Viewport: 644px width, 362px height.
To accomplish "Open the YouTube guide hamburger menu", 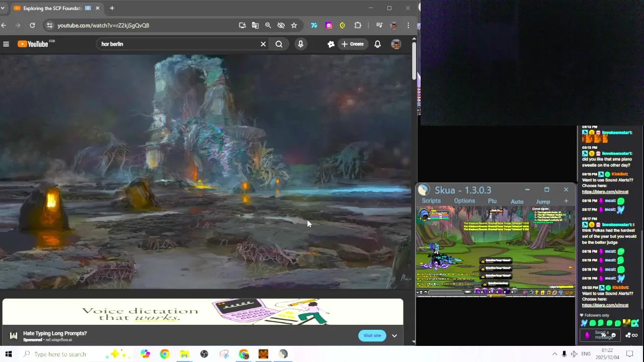I will tap(6, 44).
